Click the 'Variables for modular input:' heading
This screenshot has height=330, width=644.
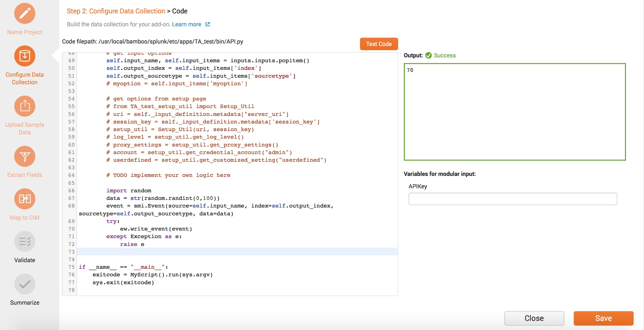tap(440, 174)
